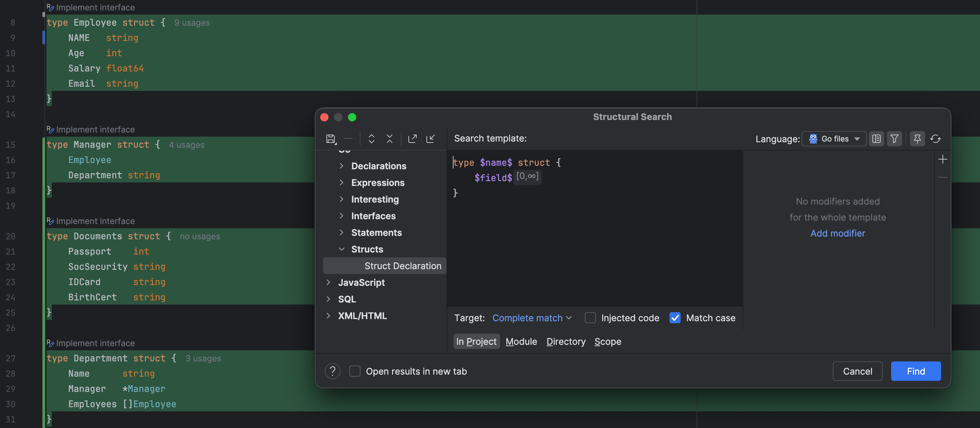Run the search with Find
The width and height of the screenshot is (980, 428).
915,371
